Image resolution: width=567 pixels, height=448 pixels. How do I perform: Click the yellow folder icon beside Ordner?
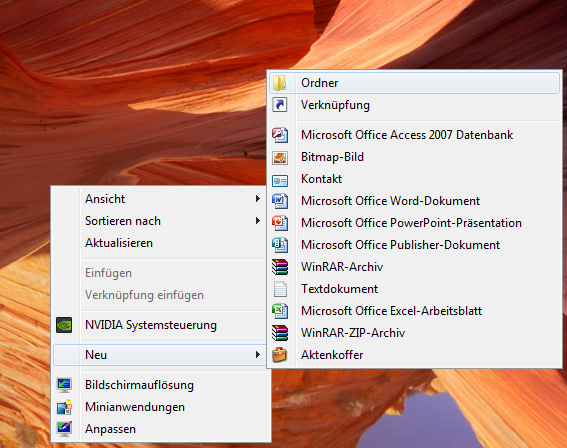point(280,83)
